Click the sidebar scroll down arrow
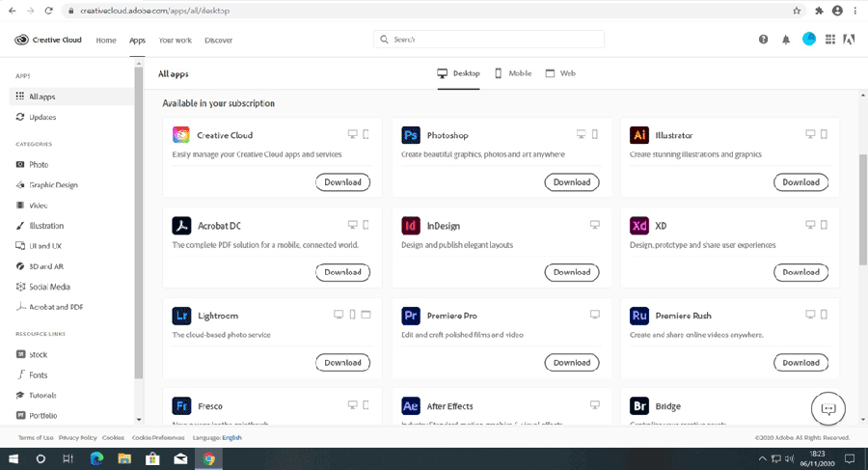Image resolution: width=868 pixels, height=470 pixels. click(x=139, y=420)
